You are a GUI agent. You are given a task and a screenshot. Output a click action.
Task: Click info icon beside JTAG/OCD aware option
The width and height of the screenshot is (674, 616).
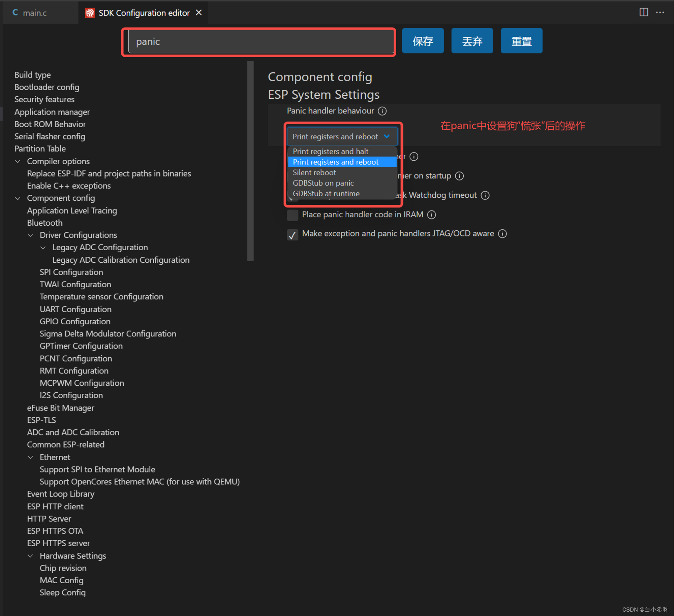point(502,234)
